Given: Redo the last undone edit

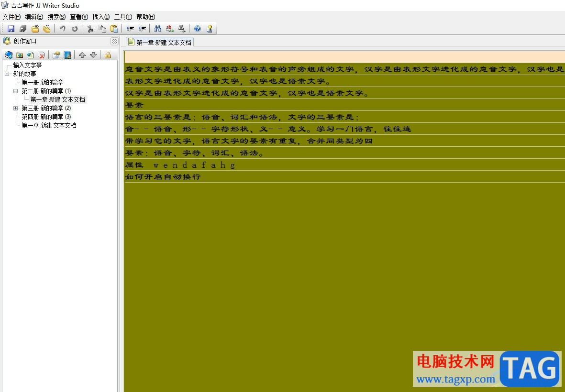Looking at the screenshot, I should (x=75, y=28).
